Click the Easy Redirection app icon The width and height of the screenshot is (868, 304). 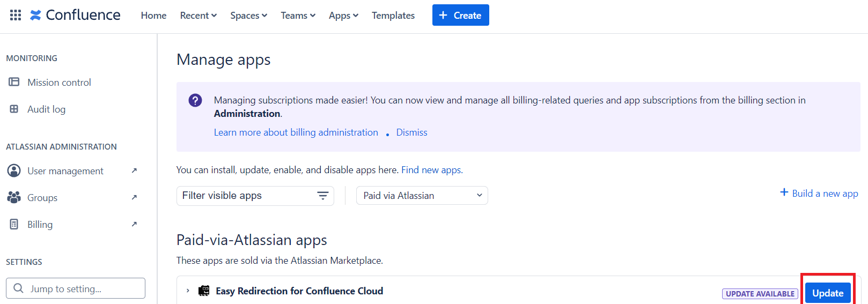click(204, 291)
